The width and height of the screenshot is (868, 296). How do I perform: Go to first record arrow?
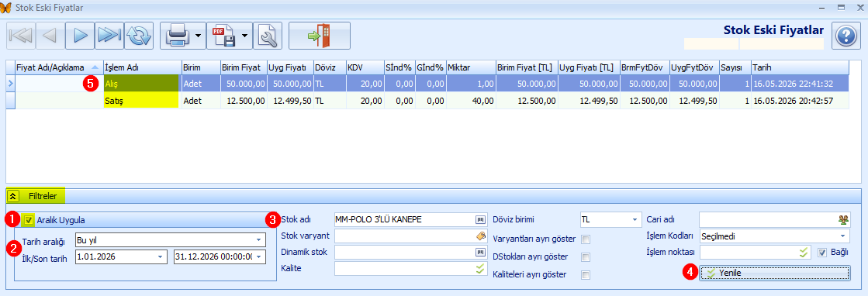(20, 36)
